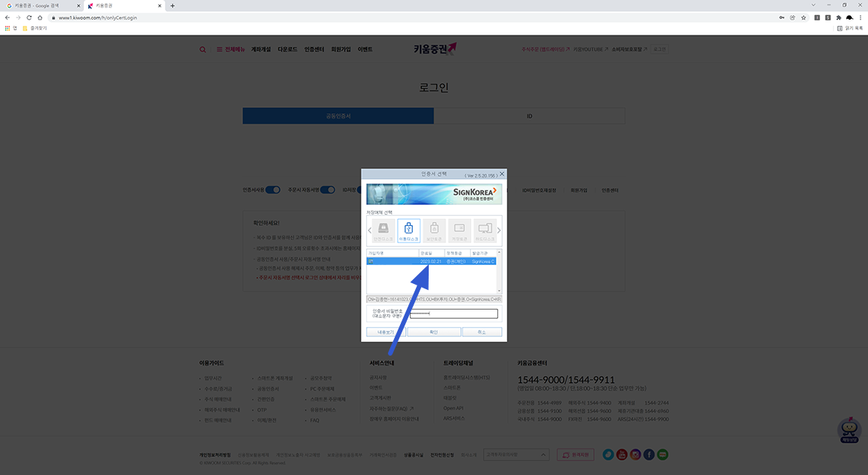Image resolution: width=868 pixels, height=475 pixels.
Task: Click the 취소 button in certificate dialog
Action: 482,332
